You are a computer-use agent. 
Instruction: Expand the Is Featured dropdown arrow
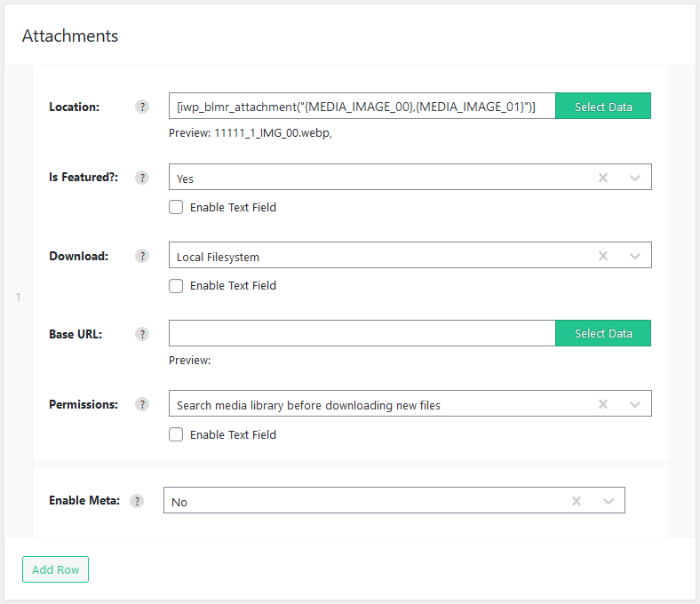[635, 179]
